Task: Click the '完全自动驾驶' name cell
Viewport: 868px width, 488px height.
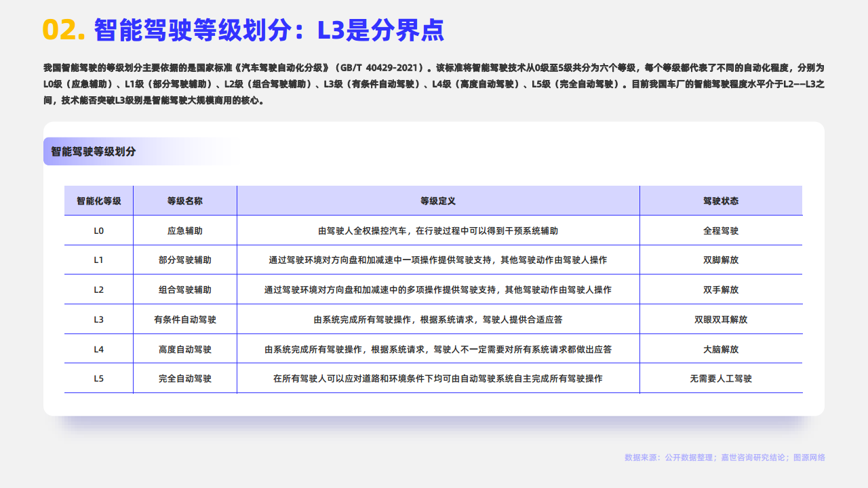Action: coord(185,379)
